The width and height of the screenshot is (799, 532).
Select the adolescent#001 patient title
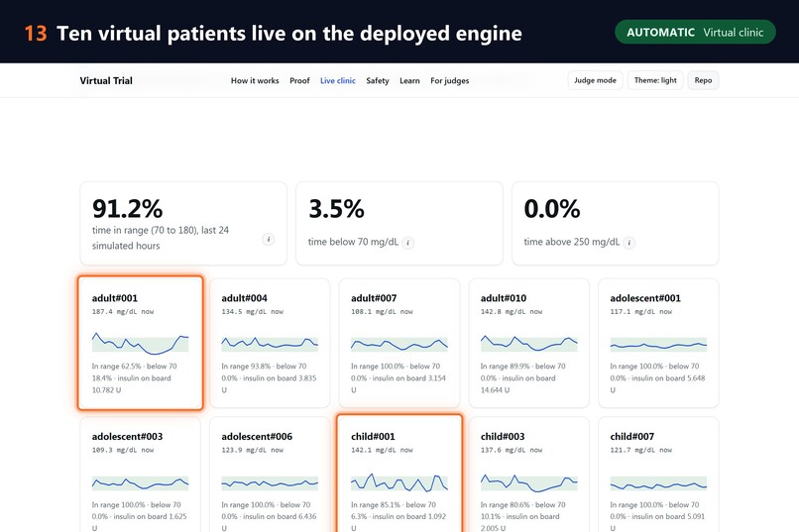(x=645, y=298)
